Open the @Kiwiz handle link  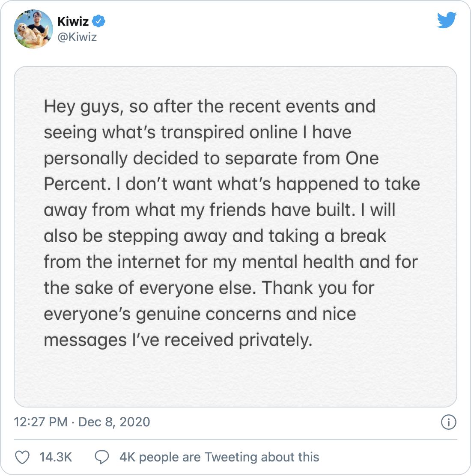[77, 37]
